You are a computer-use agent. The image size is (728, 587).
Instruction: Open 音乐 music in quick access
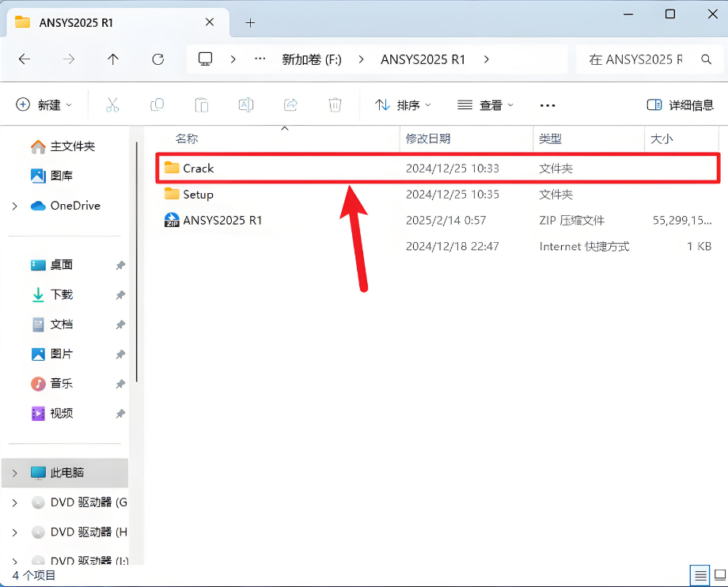(x=51, y=384)
